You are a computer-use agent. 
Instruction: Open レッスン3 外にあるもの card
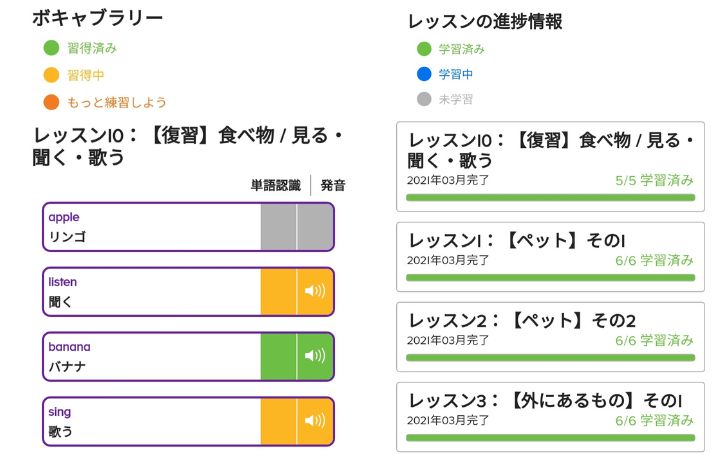[x=550, y=417]
